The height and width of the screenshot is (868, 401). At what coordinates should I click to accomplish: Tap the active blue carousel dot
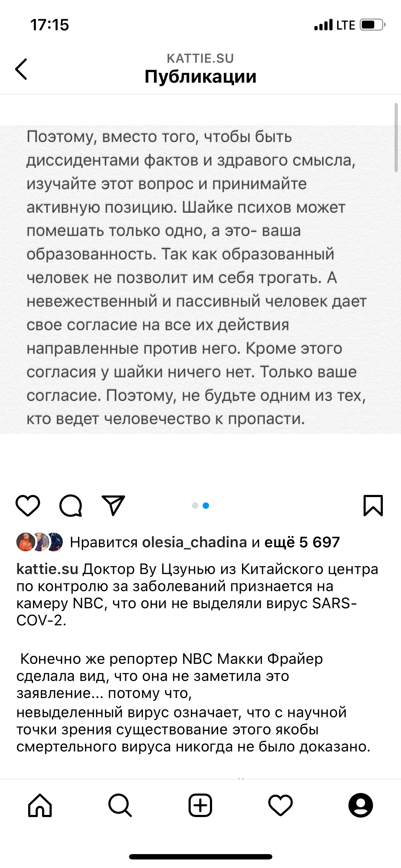206,506
